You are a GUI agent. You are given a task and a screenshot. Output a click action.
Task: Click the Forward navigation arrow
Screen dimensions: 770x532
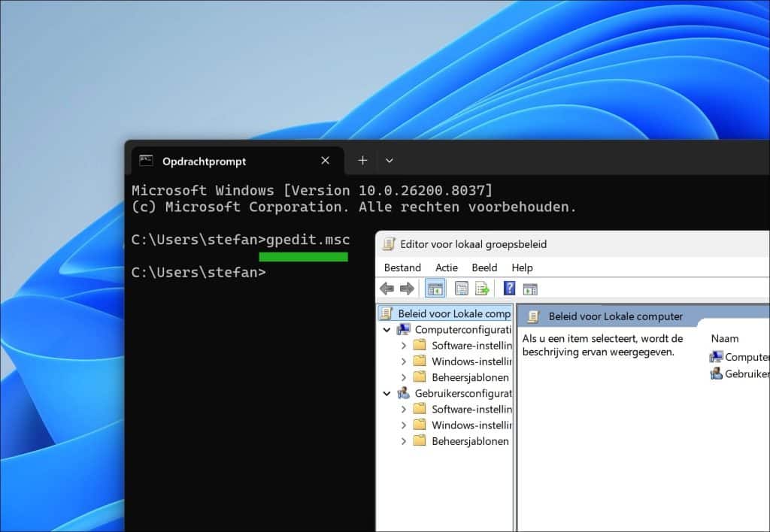(405, 288)
